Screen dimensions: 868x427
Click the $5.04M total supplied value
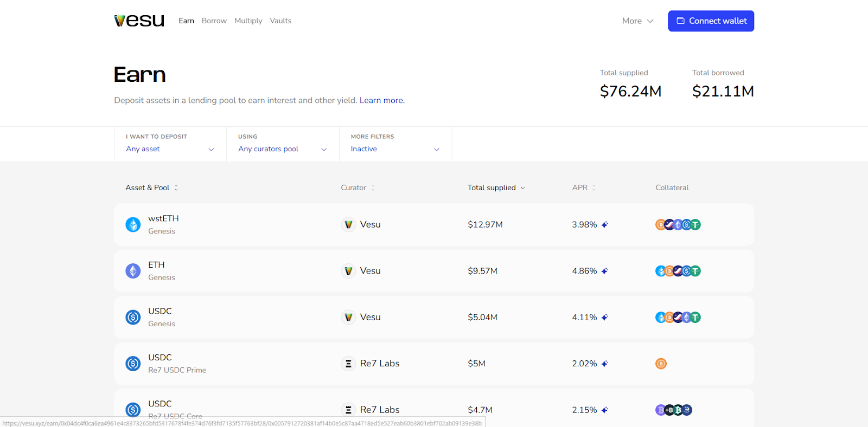[x=482, y=317]
